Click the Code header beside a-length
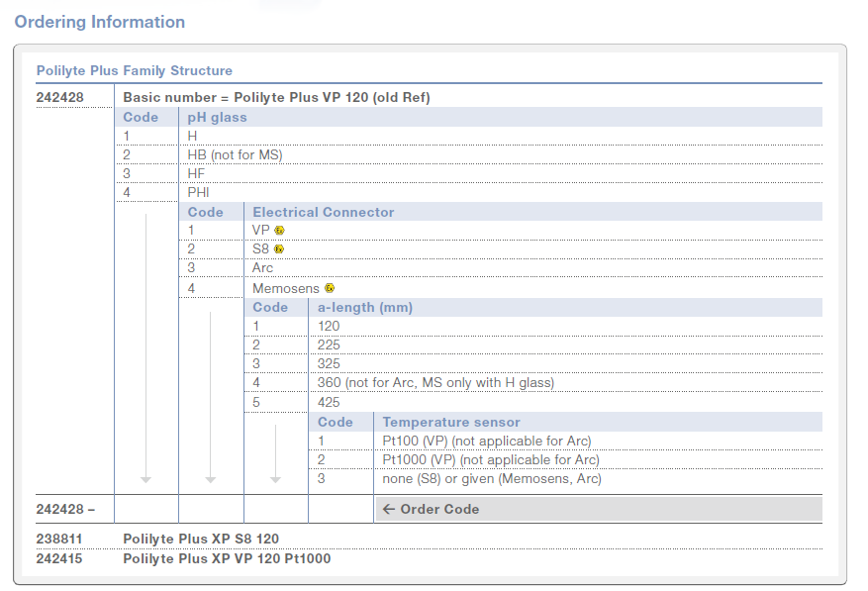Image resolution: width=868 pixels, height=591 pixels. [270, 308]
